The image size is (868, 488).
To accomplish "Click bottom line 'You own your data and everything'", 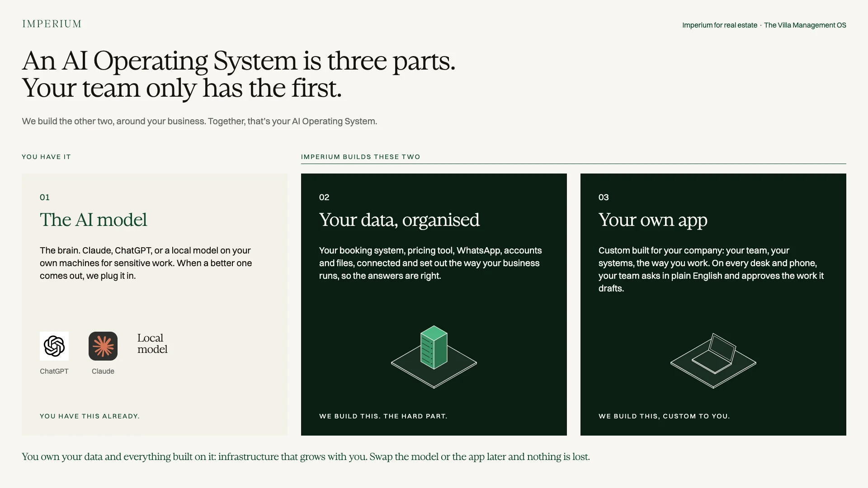I will pos(306,457).
